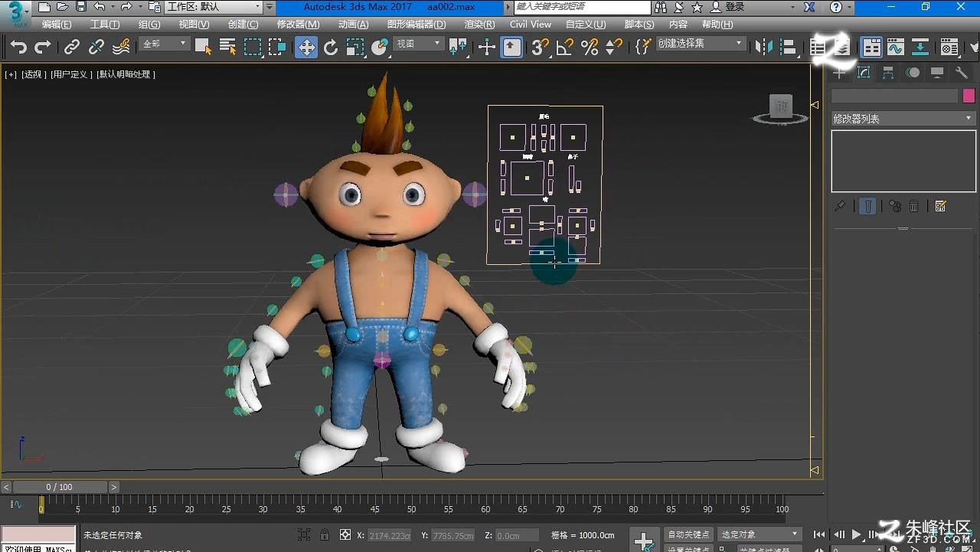This screenshot has height=552, width=980.
Task: Click the Align tool icon
Action: (789, 47)
